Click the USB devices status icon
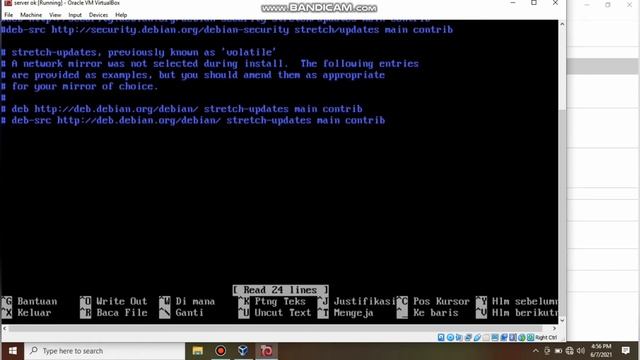 (x=477, y=338)
